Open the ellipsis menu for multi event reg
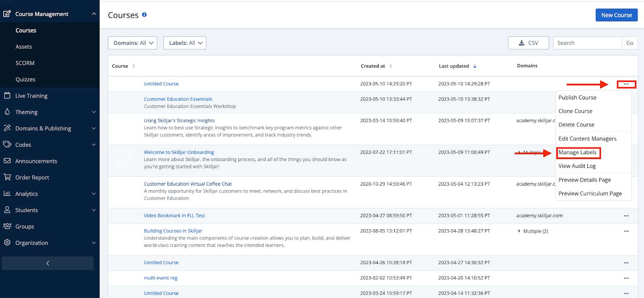Image resolution: width=644 pixels, height=298 pixels. tap(626, 278)
